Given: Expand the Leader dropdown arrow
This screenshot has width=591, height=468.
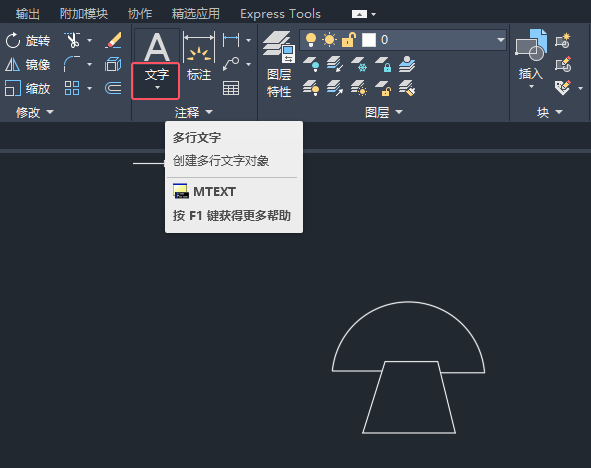Looking at the screenshot, I should (248, 64).
